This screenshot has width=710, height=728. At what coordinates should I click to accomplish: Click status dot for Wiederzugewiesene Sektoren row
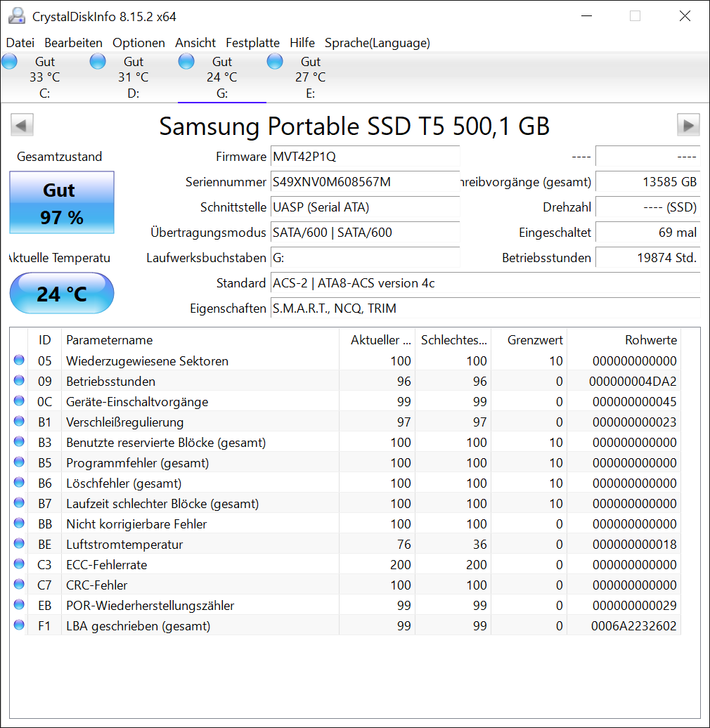click(x=19, y=360)
